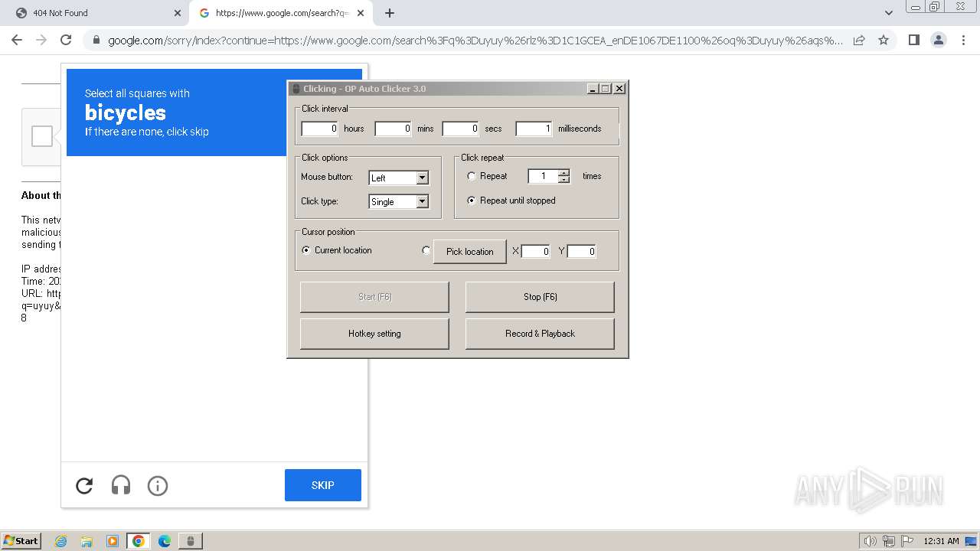This screenshot has width=980, height=551.
Task: Go forward in Chrome
Action: pyautogui.click(x=41, y=40)
